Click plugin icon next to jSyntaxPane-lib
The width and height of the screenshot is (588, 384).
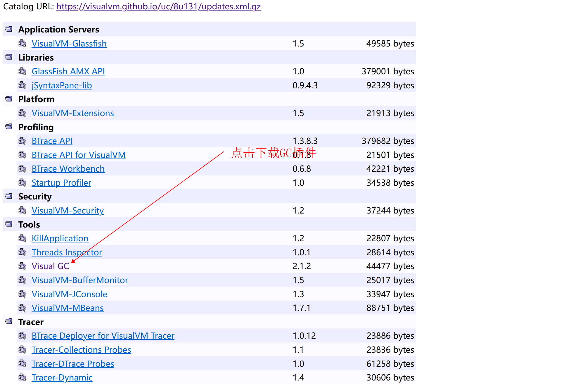coord(22,85)
